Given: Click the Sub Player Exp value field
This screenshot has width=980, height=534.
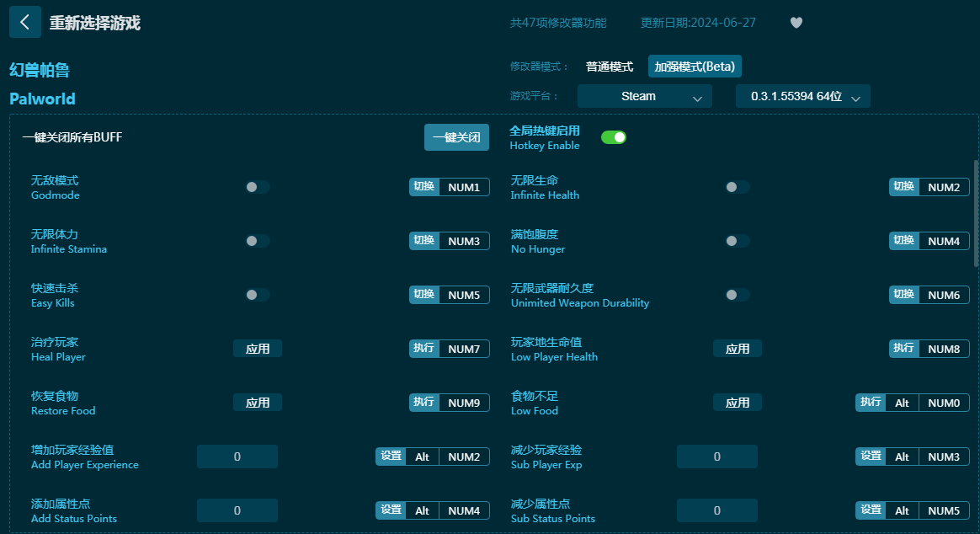Looking at the screenshot, I should click(x=716, y=457).
